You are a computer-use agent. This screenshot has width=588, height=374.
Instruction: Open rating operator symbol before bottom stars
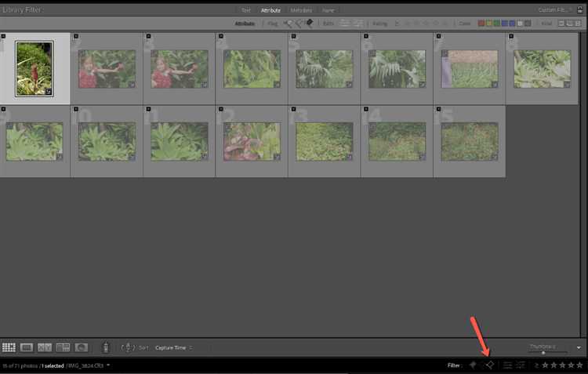click(536, 365)
